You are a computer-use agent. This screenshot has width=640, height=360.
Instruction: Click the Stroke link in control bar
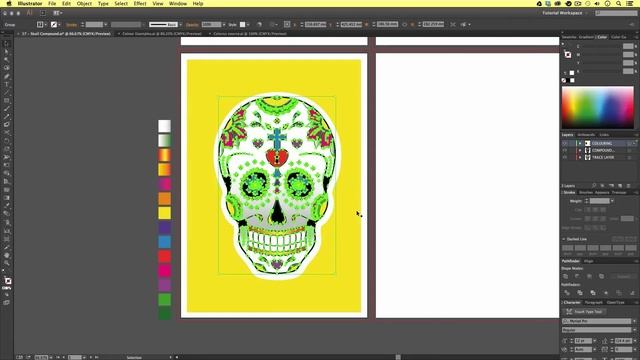point(71,25)
